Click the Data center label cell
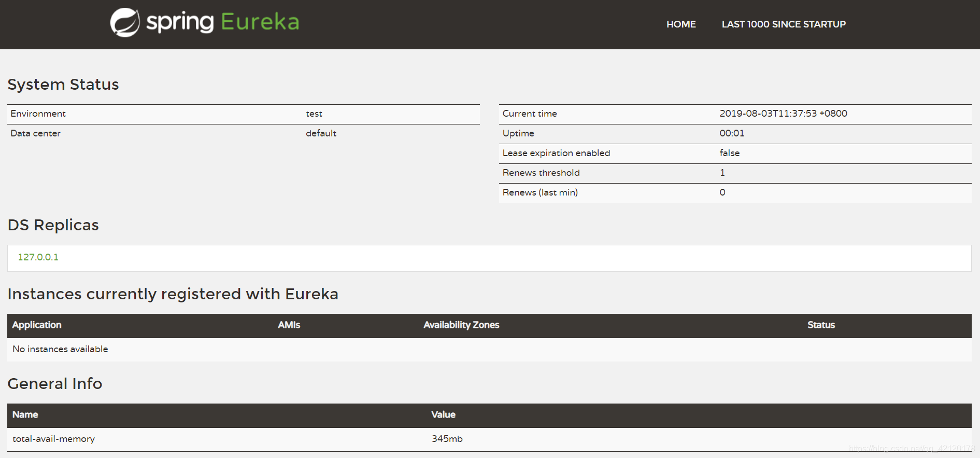This screenshot has width=980, height=458. (36, 133)
